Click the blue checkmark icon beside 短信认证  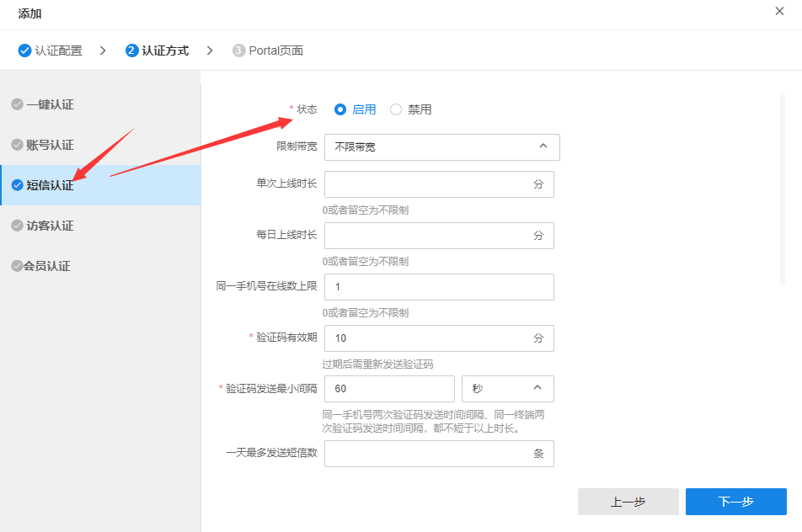click(17, 185)
